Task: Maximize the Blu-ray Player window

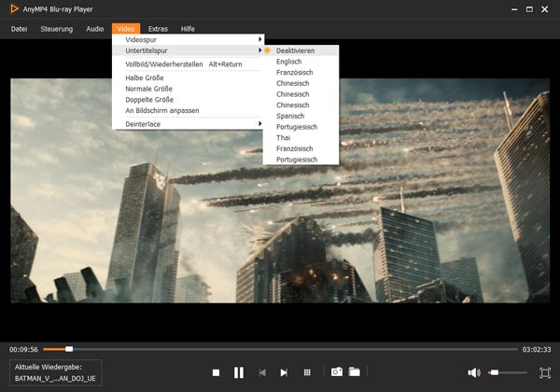Action: (529, 9)
